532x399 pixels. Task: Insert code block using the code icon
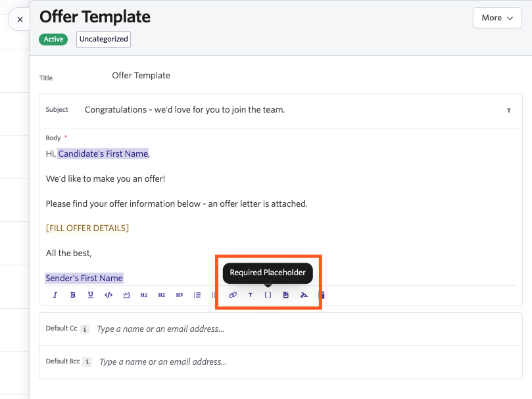click(109, 295)
